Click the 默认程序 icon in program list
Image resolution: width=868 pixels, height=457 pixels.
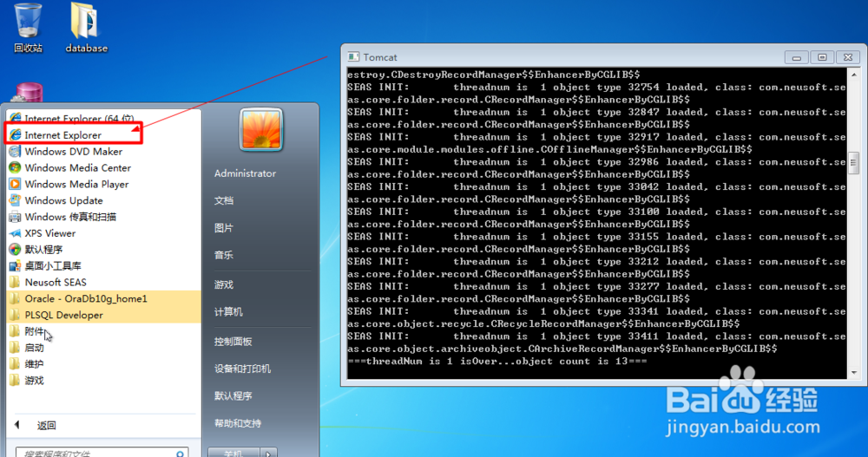pos(16,250)
